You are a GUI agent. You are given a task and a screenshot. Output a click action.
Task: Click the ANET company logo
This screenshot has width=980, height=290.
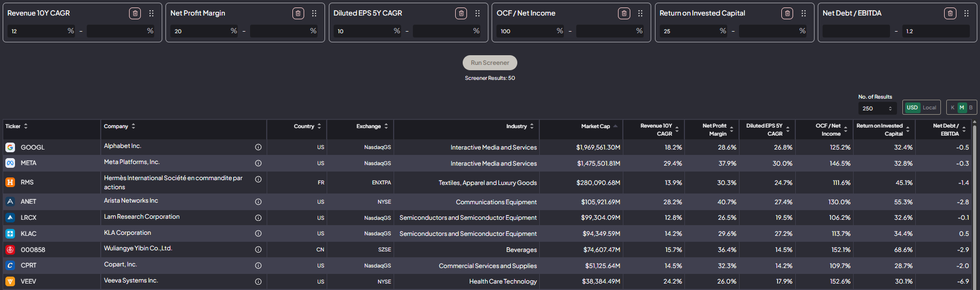click(x=10, y=202)
